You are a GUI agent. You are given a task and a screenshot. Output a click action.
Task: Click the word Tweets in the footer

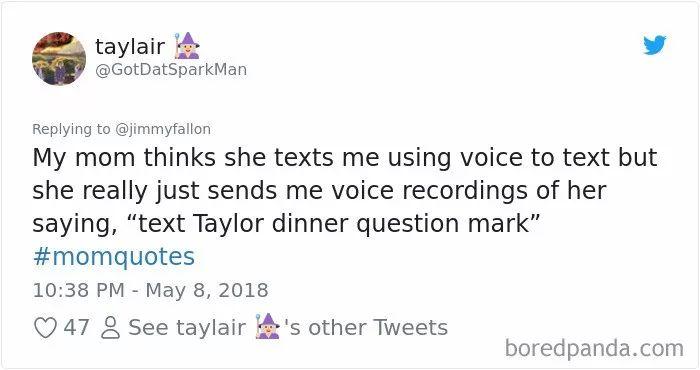point(410,328)
